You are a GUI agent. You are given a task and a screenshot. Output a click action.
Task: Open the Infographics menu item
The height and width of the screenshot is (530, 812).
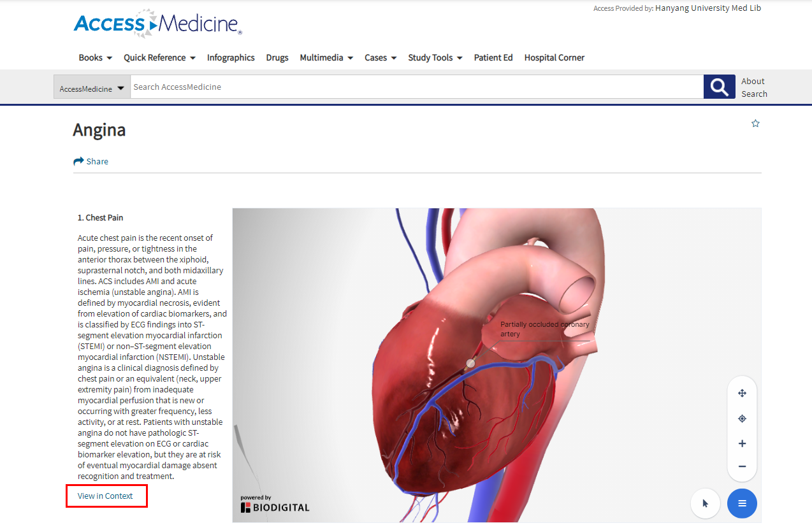click(231, 57)
